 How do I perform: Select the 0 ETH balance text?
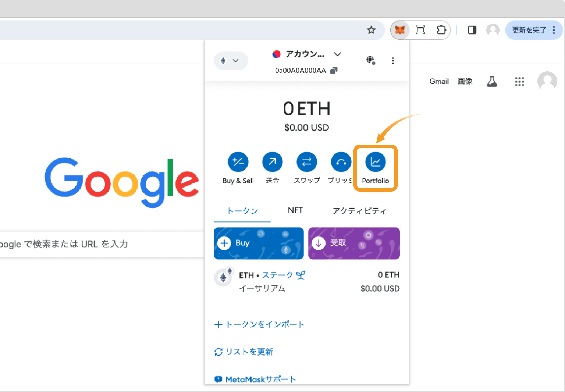coord(307,109)
